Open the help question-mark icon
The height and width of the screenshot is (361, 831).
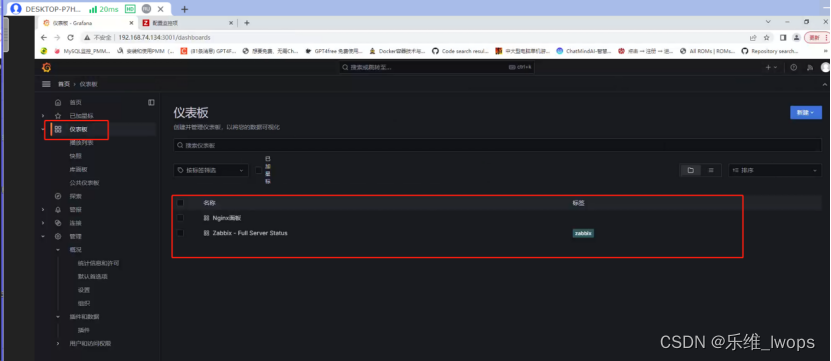(x=793, y=67)
